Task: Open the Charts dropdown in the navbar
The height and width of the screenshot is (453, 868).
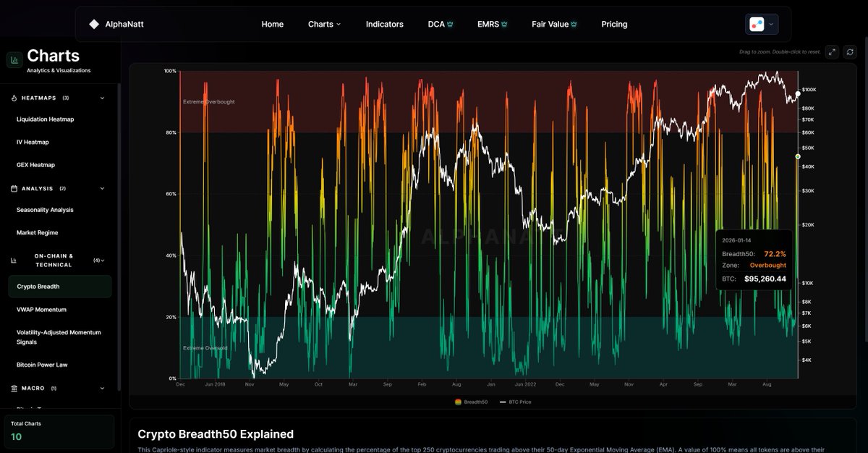Action: coord(324,24)
